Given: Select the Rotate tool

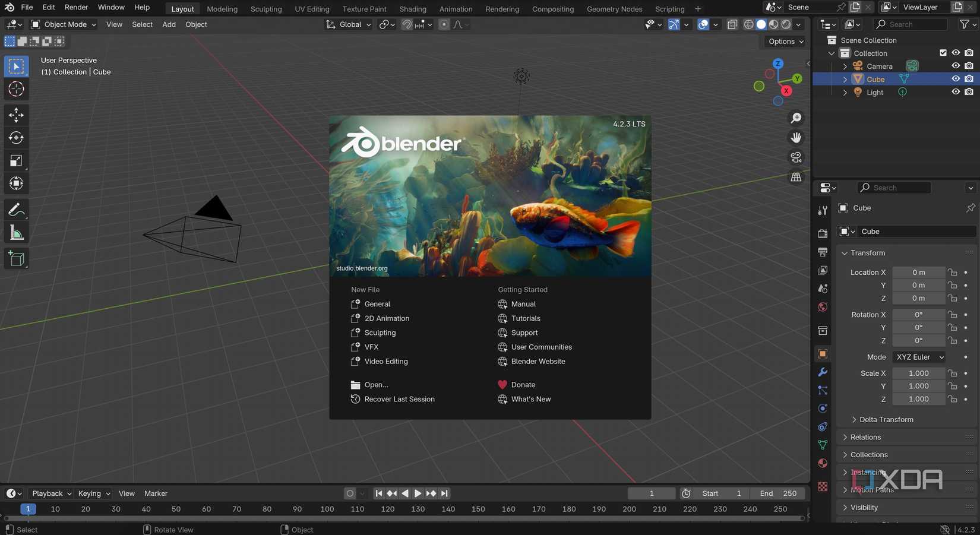Looking at the screenshot, I should (16, 138).
